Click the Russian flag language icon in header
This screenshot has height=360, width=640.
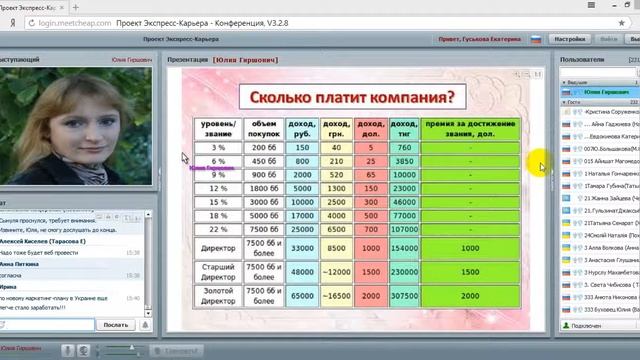point(536,39)
